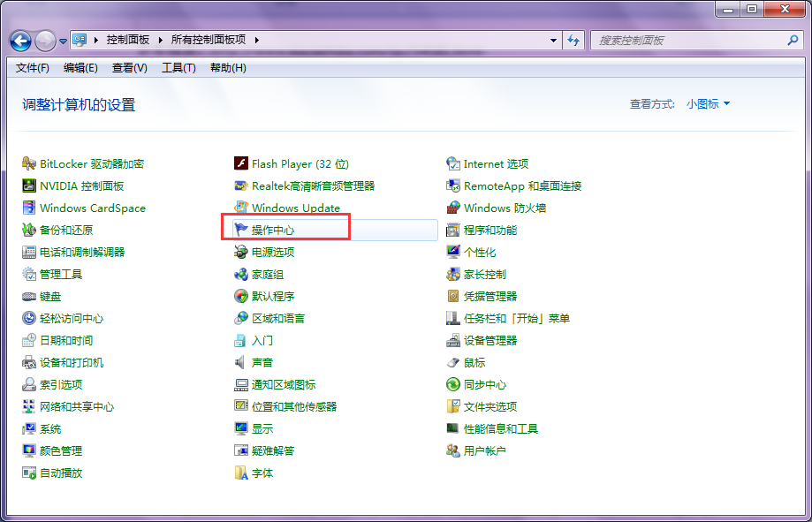Click the 凭据管理器 icon
This screenshot has height=522, width=812.
point(453,296)
